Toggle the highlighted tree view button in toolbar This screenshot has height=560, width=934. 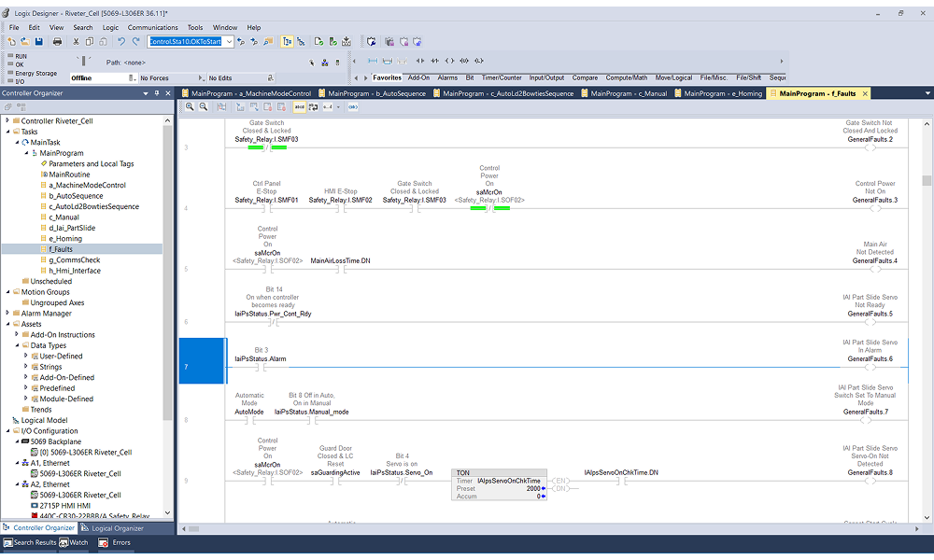[x=287, y=42]
